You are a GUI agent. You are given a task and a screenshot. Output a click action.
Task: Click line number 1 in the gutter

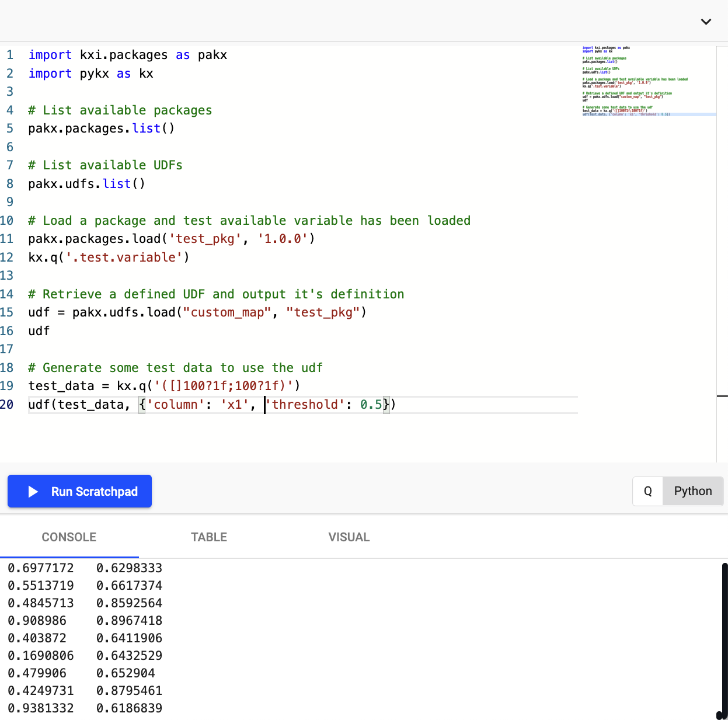(x=10, y=55)
